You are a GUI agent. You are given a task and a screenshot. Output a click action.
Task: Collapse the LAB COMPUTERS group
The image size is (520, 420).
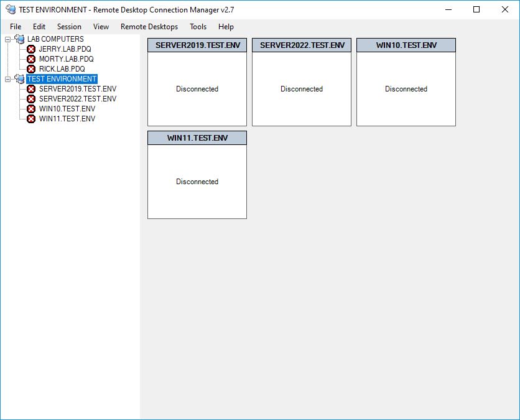click(x=7, y=39)
